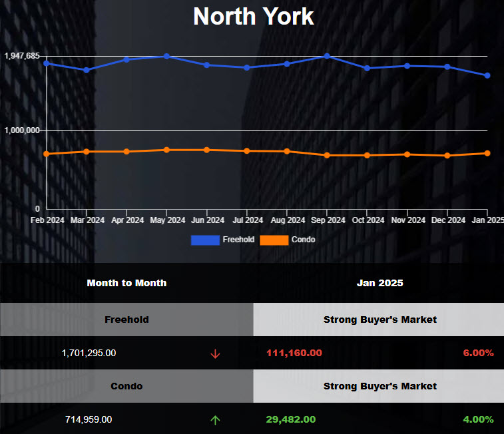Select the Freehold data point for Sep 2024
Viewport: 504px width, 434px height.
pyautogui.click(x=327, y=57)
